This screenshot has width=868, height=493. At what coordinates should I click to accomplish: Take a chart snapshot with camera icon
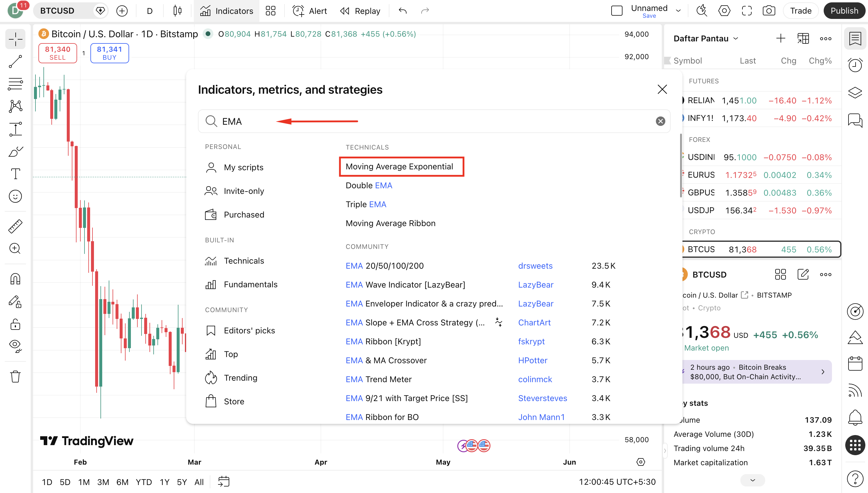click(x=769, y=11)
